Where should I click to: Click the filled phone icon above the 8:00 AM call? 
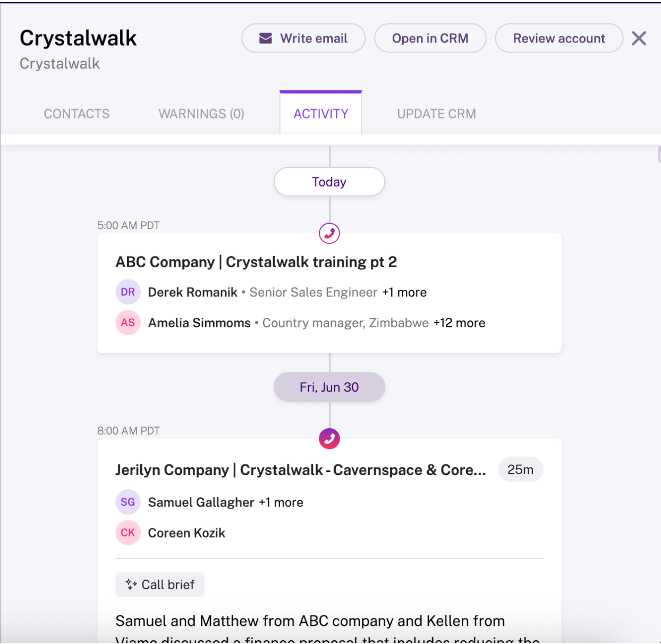329,439
